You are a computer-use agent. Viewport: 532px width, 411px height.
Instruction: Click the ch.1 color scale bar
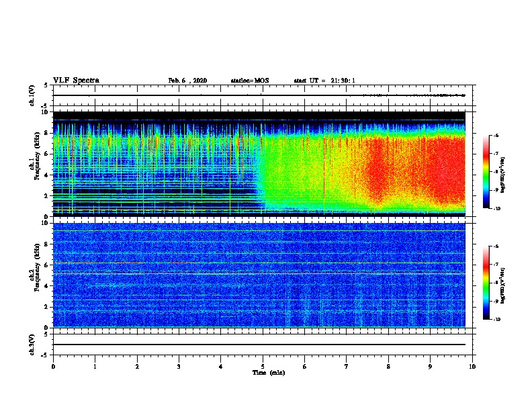pyautogui.click(x=486, y=172)
